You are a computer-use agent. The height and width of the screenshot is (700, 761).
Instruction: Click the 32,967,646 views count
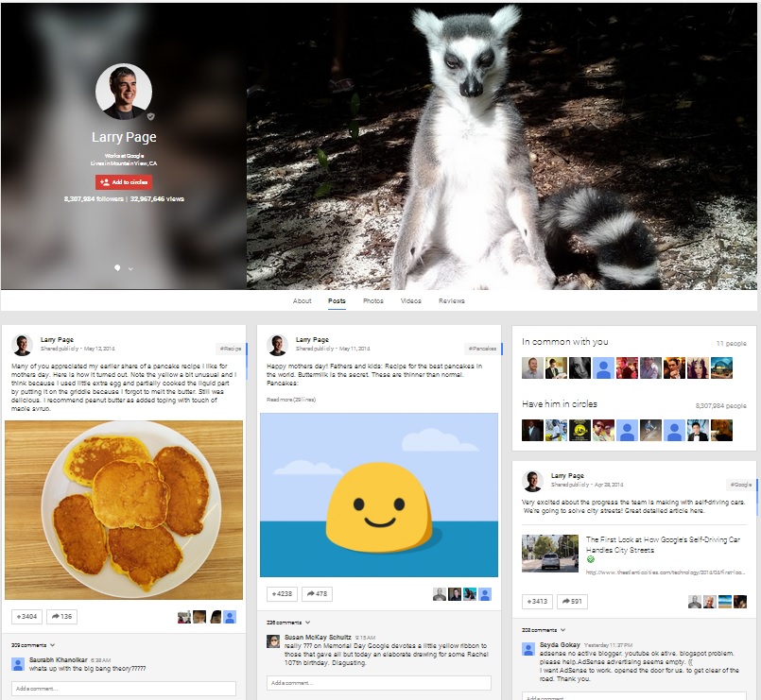[157, 199]
